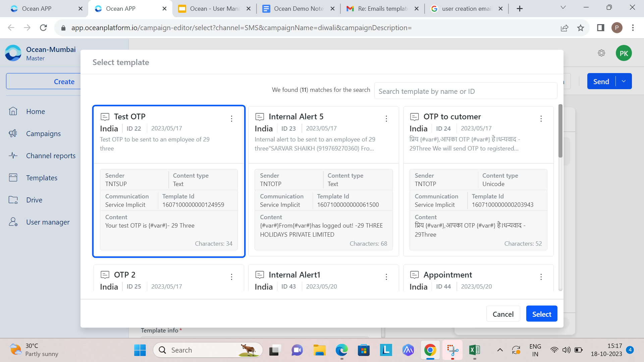Viewport: 644px width, 362px height.
Task: Expand the Send button dropdown arrow
Action: [624, 81]
